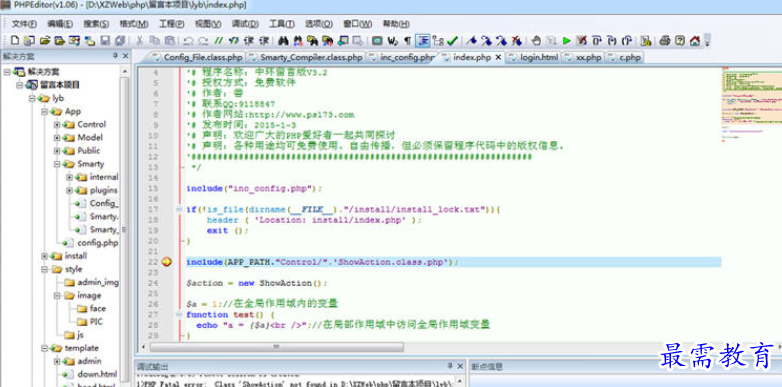Viewport: 782px width, 387px height.
Task: Close the index.php tab
Action: click(x=498, y=57)
